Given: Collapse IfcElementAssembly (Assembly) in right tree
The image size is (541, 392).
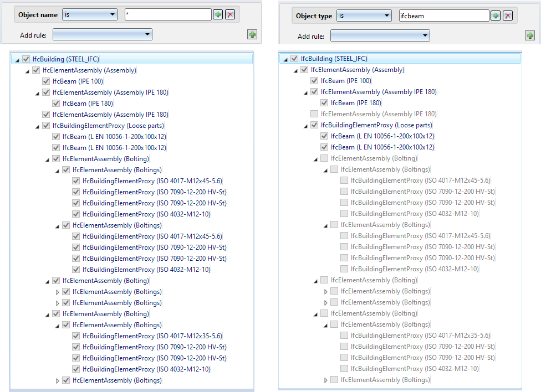Looking at the screenshot, I should (295, 70).
